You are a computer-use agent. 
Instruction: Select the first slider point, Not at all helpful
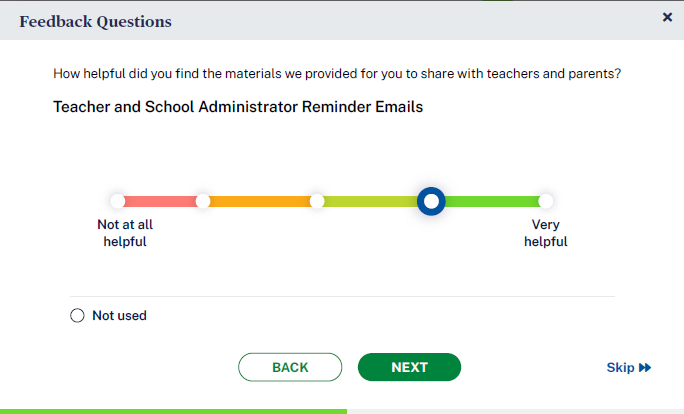click(118, 201)
